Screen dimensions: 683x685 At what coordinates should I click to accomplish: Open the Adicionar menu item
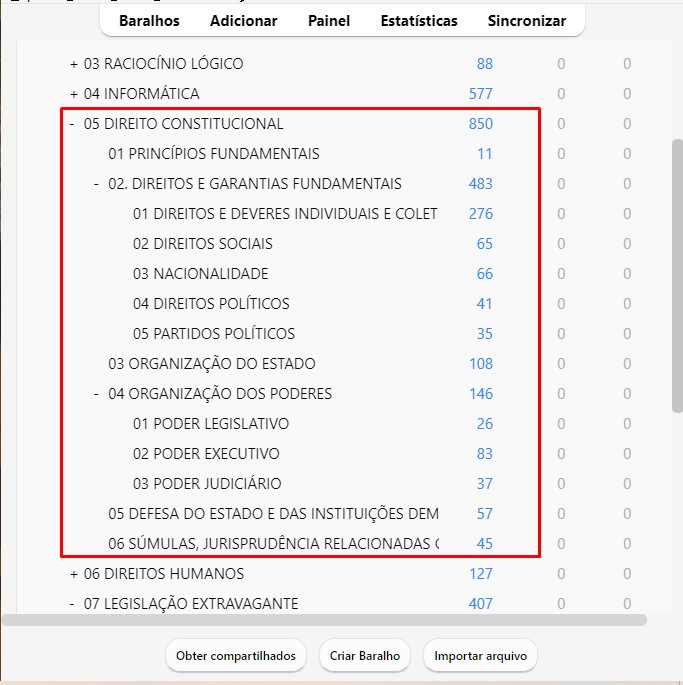[243, 20]
